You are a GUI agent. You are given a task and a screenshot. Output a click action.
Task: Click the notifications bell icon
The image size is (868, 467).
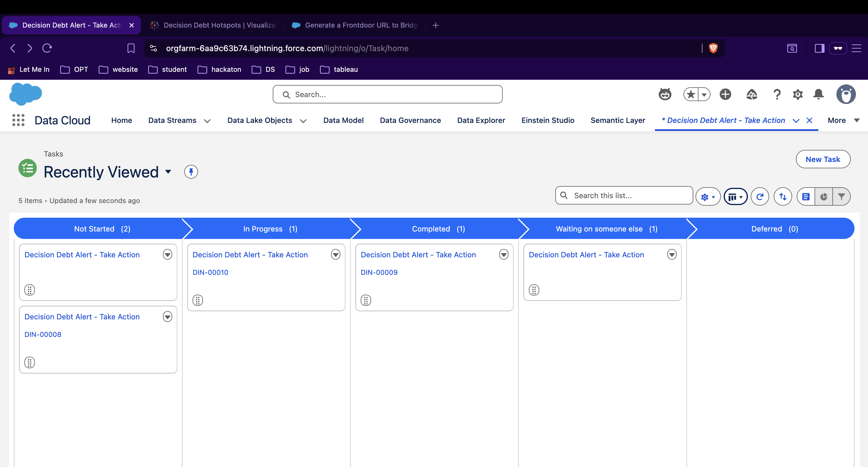818,94
